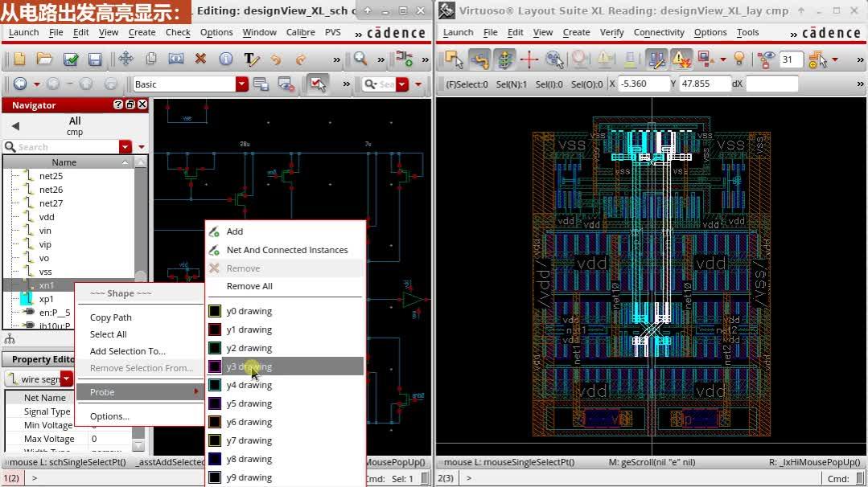Open the wire segment type dropdown in Property Editor
868x487 pixels.
tap(67, 379)
